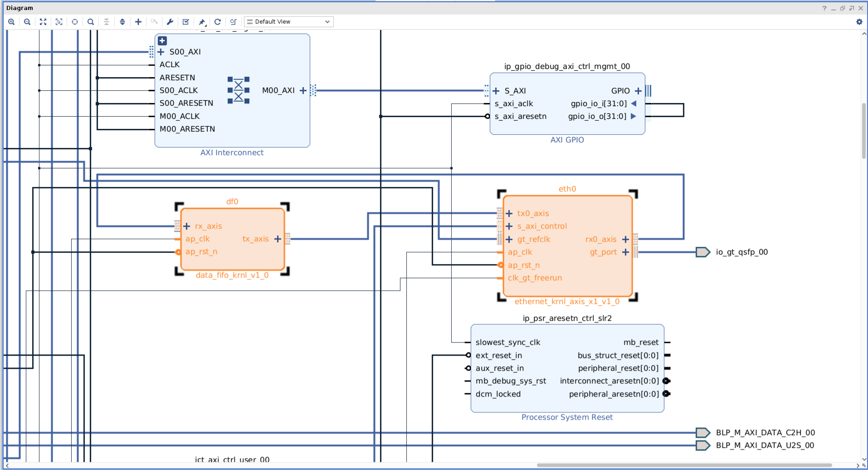Select the M00_ARESETN pin
Image resolution: width=868 pixels, height=470 pixels.
pyautogui.click(x=187, y=129)
